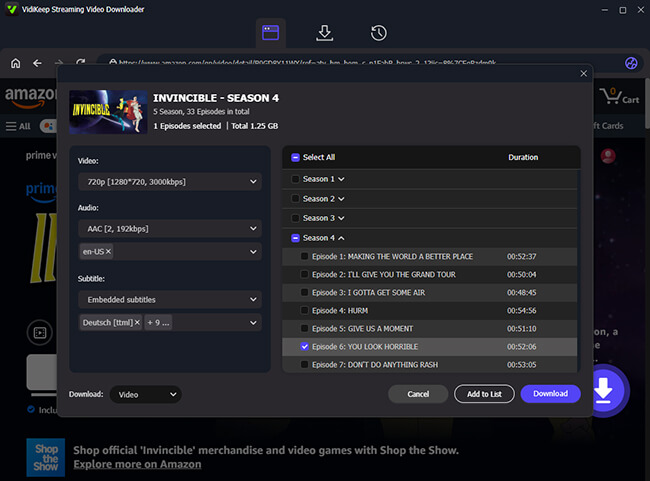
Task: Collapse Season 4 chevron
Action: (341, 238)
